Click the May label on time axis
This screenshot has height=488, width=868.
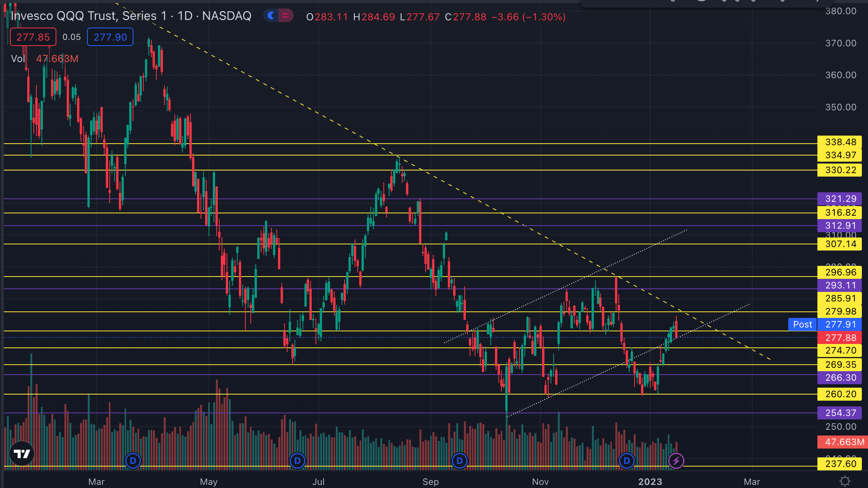tap(209, 481)
